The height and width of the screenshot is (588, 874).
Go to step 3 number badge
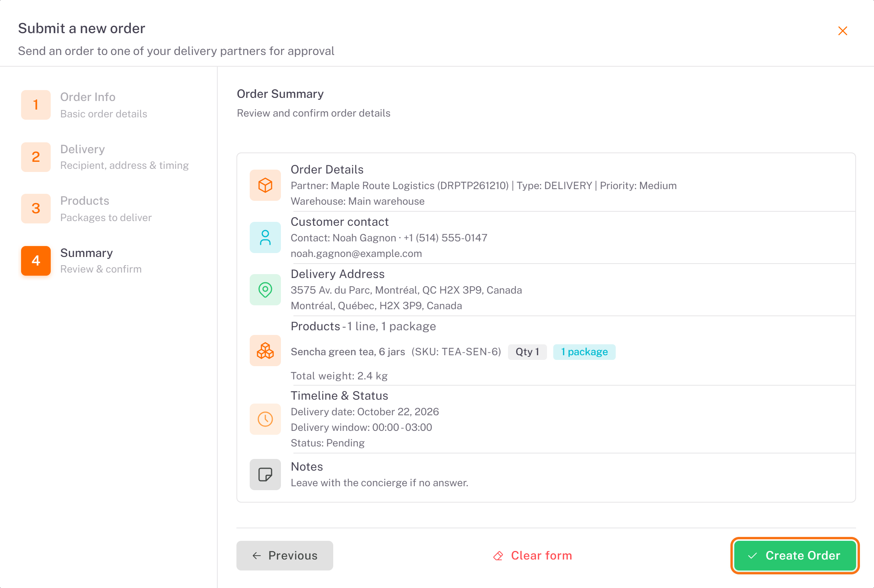tap(36, 209)
